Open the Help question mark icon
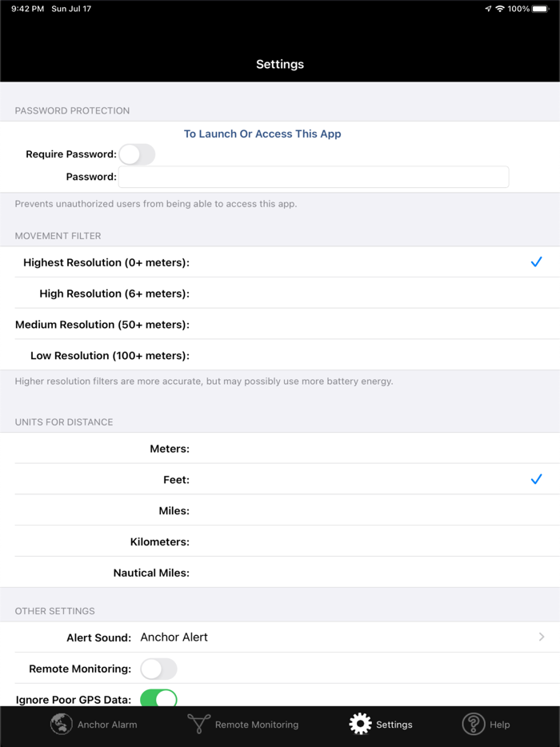Image resolution: width=560 pixels, height=747 pixels. coord(474,724)
